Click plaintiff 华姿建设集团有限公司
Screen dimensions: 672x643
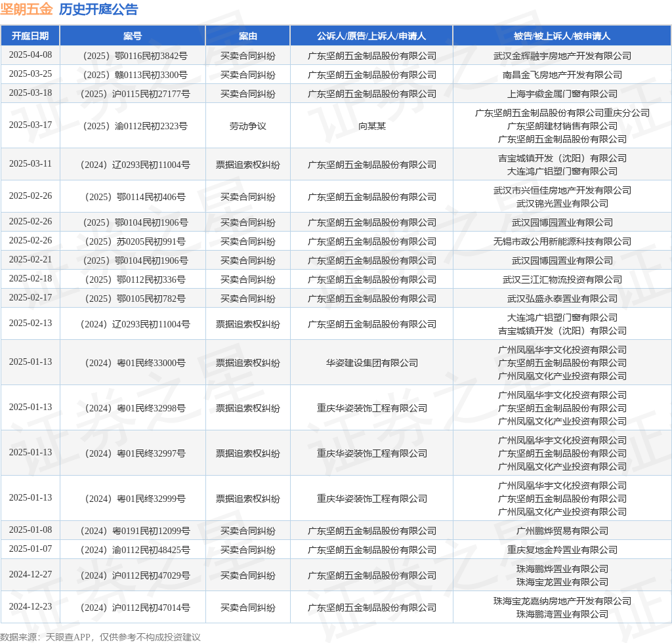tap(371, 363)
